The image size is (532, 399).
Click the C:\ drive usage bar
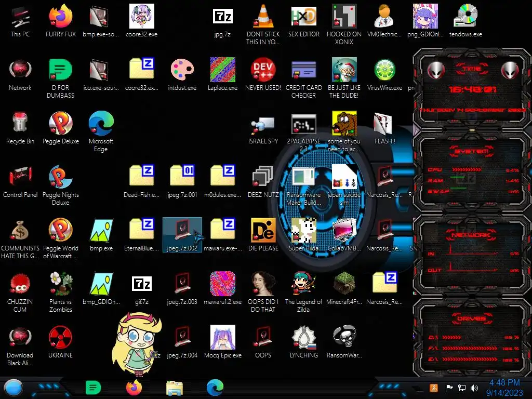tap(451, 337)
